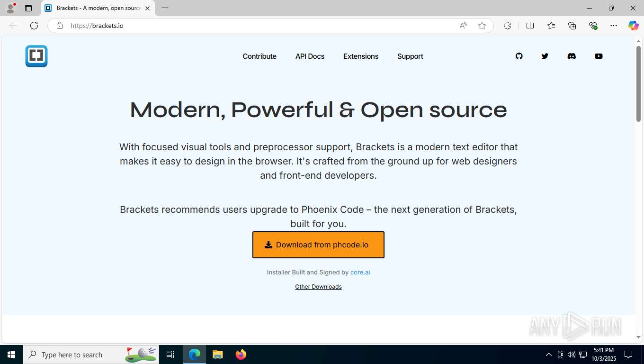Open the Extensions nav link
Screen dimensions: 644x364
[361, 56]
